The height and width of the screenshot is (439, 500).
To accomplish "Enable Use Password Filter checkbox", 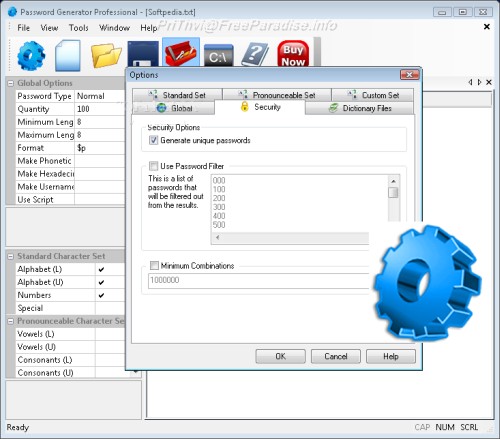I will (x=153, y=166).
